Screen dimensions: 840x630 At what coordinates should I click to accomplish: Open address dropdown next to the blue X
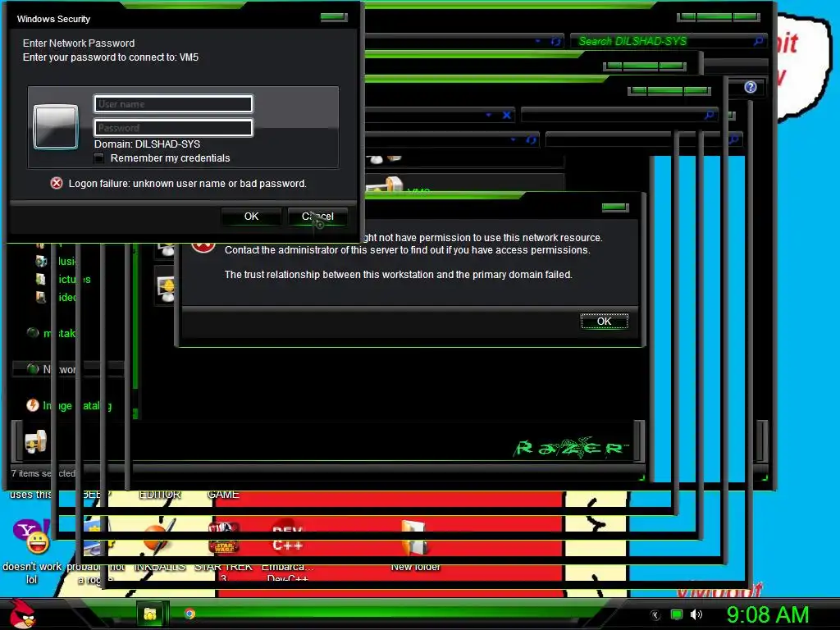pos(489,115)
